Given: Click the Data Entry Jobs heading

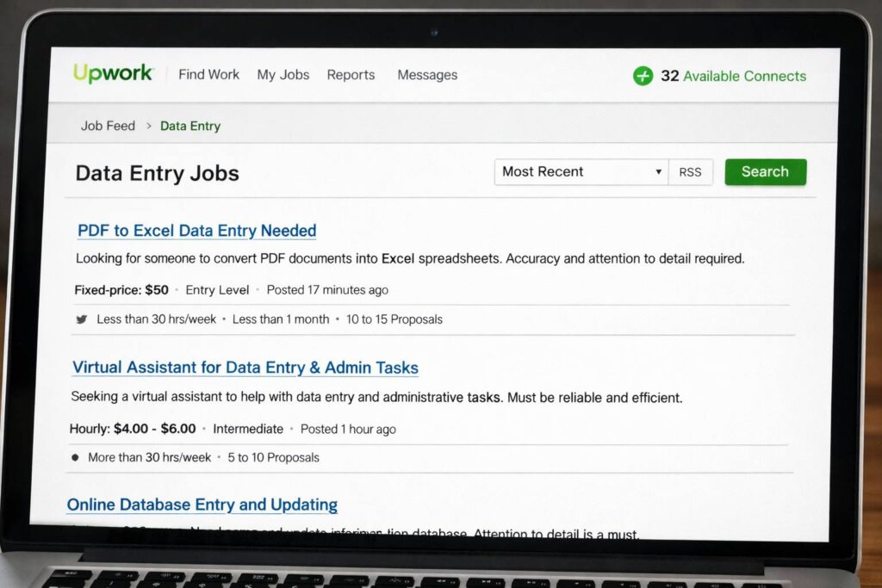Looking at the screenshot, I should 157,173.
